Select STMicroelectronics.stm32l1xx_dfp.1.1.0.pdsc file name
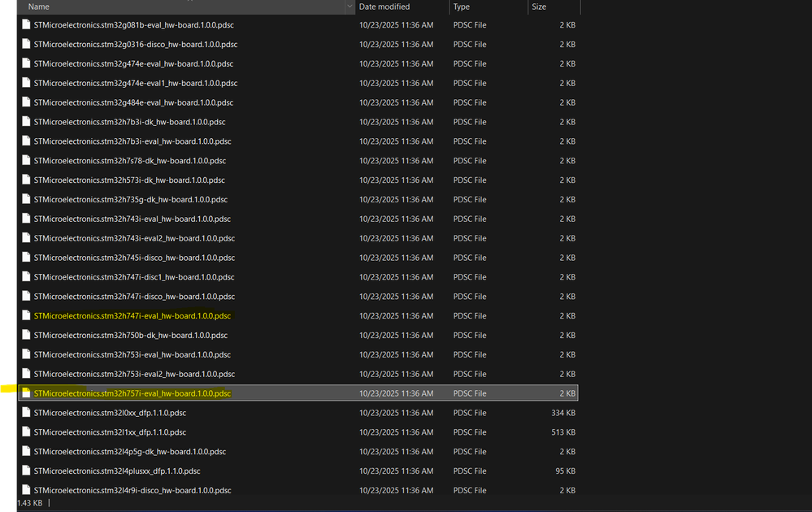Screen dimensions: 812x512 tap(110, 432)
